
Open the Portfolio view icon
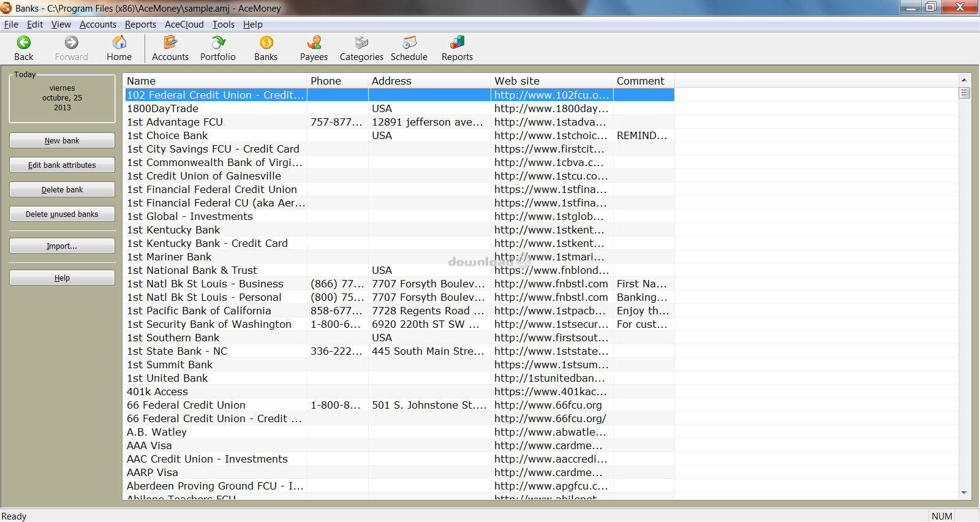[217, 43]
